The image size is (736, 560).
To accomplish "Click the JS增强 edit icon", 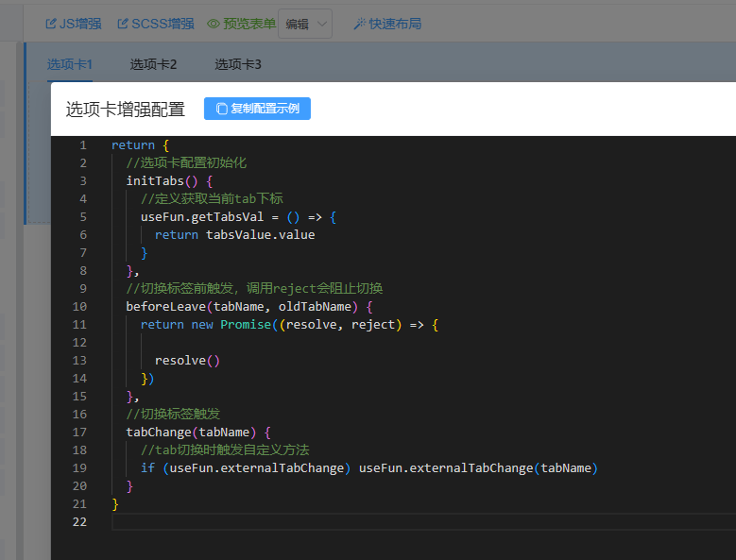I will (51, 24).
